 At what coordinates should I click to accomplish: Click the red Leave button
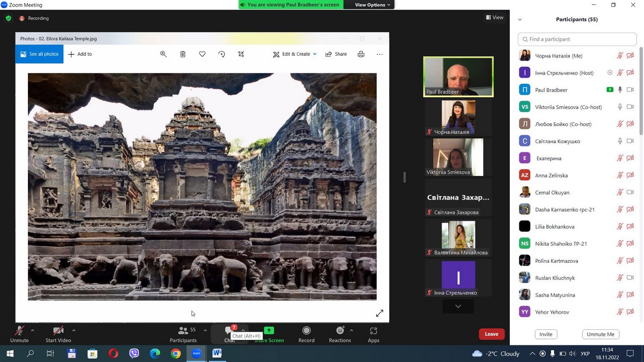coord(491,334)
